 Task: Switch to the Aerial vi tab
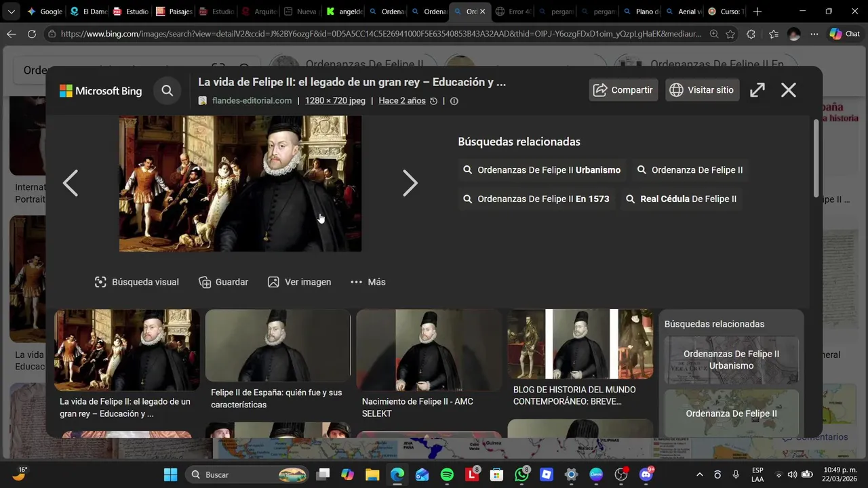683,12
